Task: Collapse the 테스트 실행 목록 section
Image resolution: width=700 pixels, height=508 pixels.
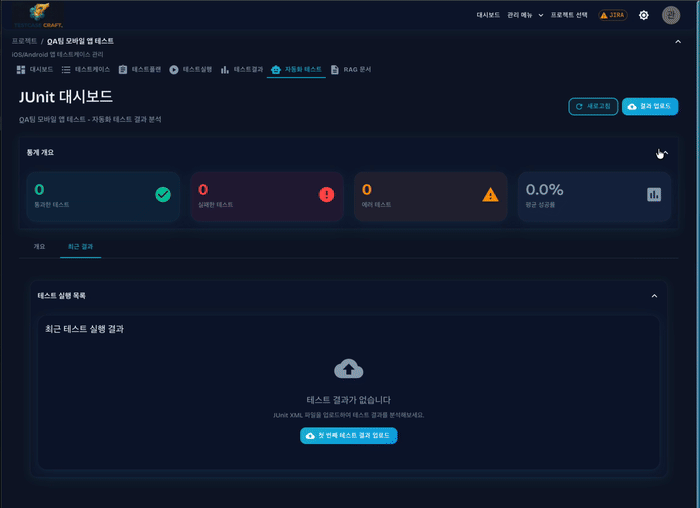Action: [x=654, y=296]
